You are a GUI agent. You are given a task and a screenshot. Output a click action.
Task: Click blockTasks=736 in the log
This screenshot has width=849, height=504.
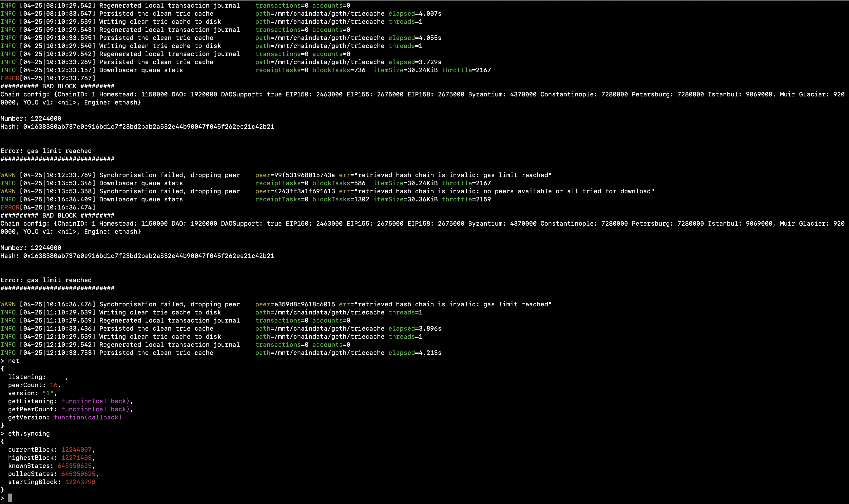pyautogui.click(x=339, y=70)
